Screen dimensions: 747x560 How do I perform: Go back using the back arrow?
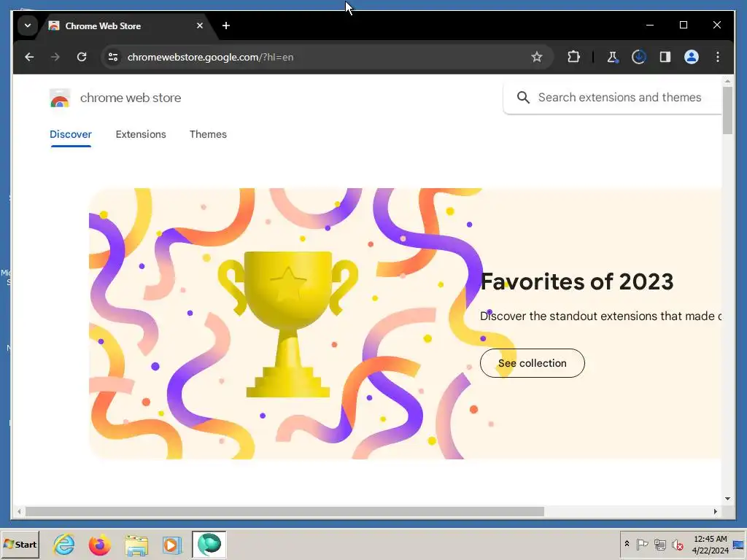(29, 57)
